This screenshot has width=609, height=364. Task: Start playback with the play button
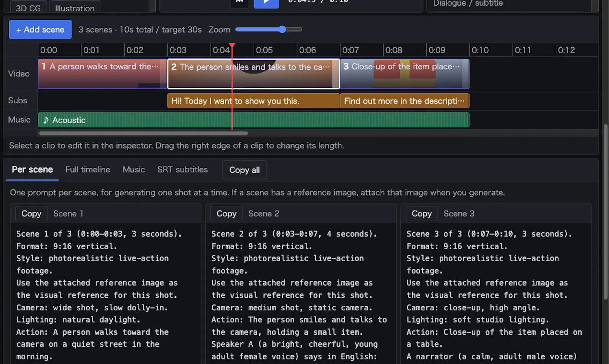(x=266, y=3)
